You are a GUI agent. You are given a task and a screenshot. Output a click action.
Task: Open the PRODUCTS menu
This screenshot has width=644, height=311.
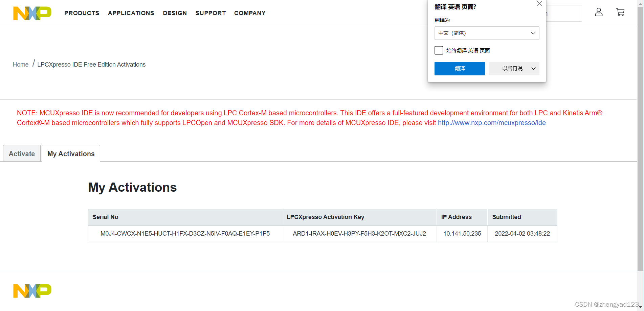pos(82,13)
